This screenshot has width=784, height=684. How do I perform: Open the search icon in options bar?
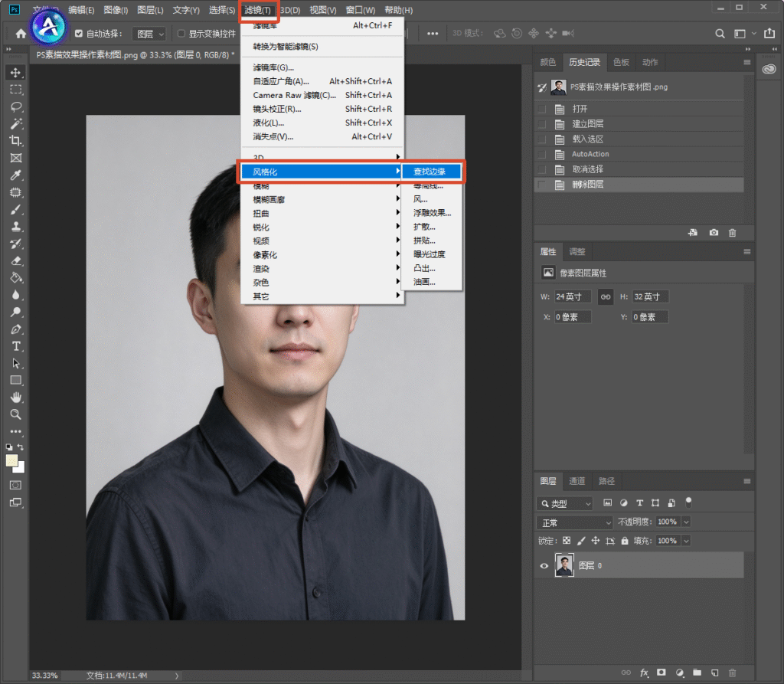(x=720, y=34)
